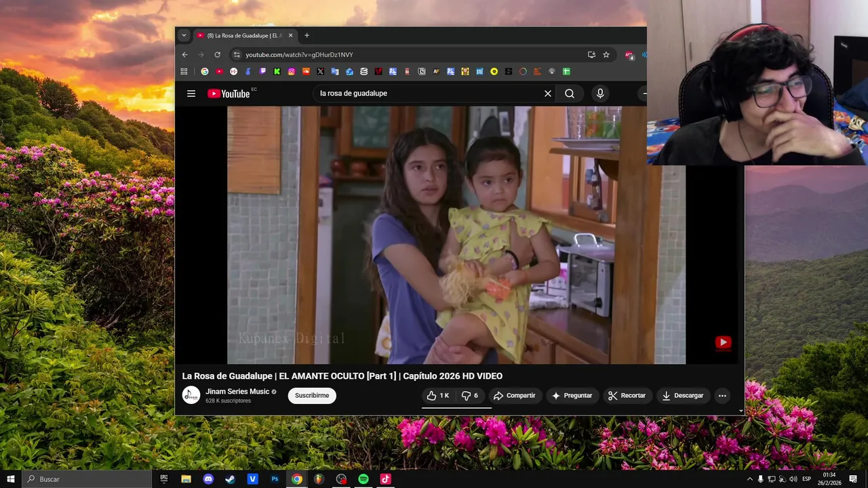
Task: Click the Preguntar button
Action: click(x=572, y=396)
